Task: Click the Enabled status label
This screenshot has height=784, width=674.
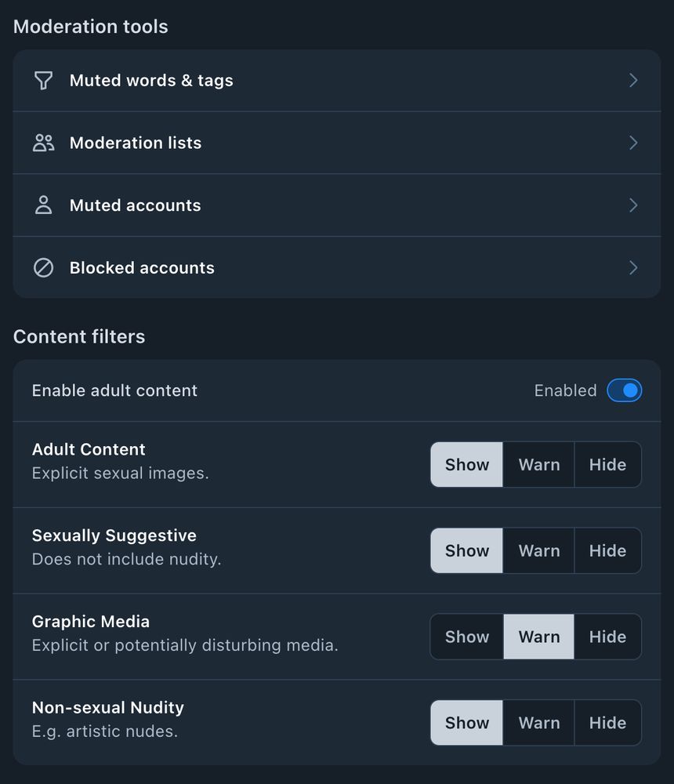Action: 565,390
